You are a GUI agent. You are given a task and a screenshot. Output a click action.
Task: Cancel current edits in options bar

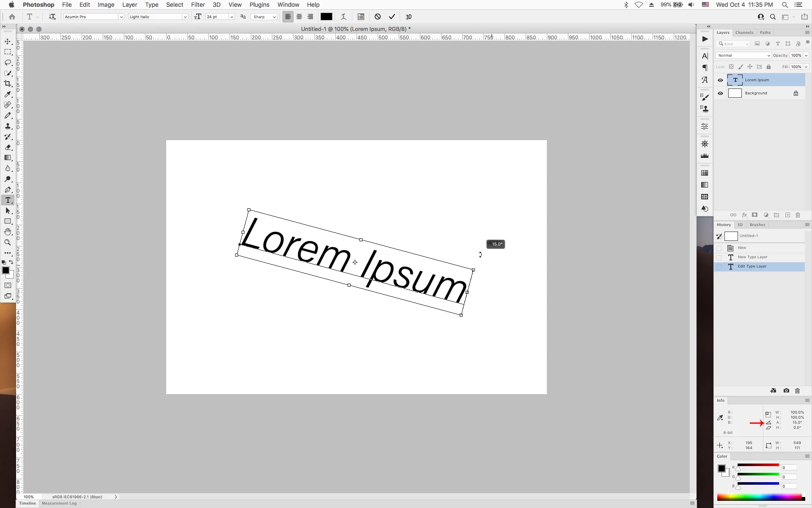tap(378, 17)
